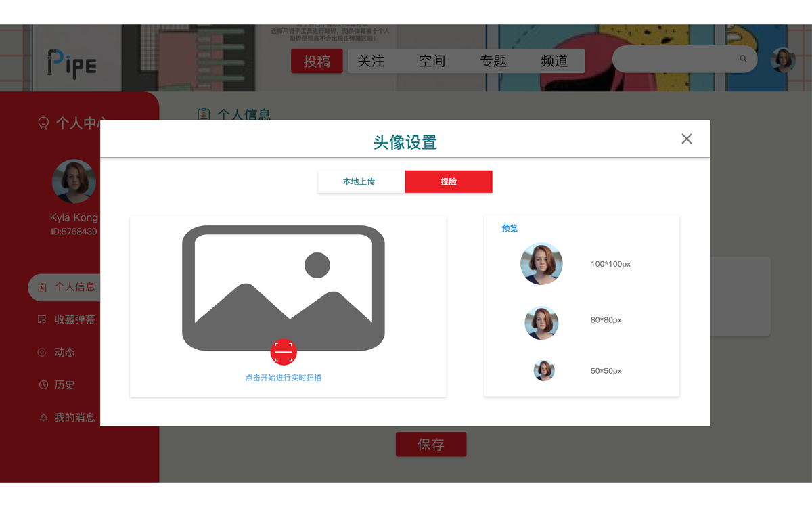Image resolution: width=812 pixels, height=507 pixels.
Task: Open the 空间 menu item
Action: pyautogui.click(x=432, y=61)
